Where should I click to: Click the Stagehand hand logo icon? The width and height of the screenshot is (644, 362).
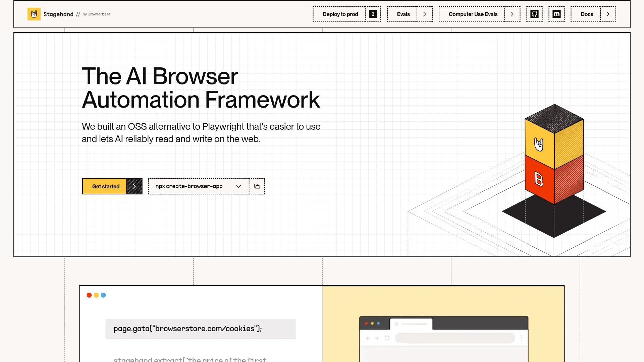(34, 14)
